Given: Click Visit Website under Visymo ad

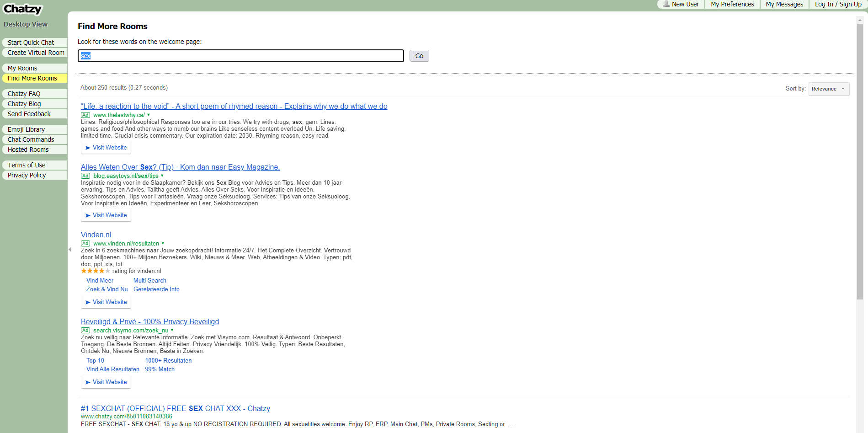Looking at the screenshot, I should (106, 382).
